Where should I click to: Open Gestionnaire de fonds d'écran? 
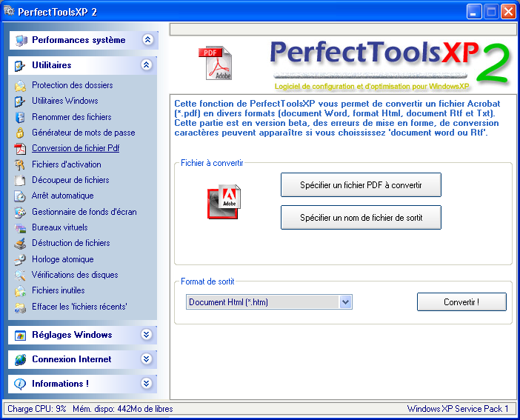coord(84,212)
